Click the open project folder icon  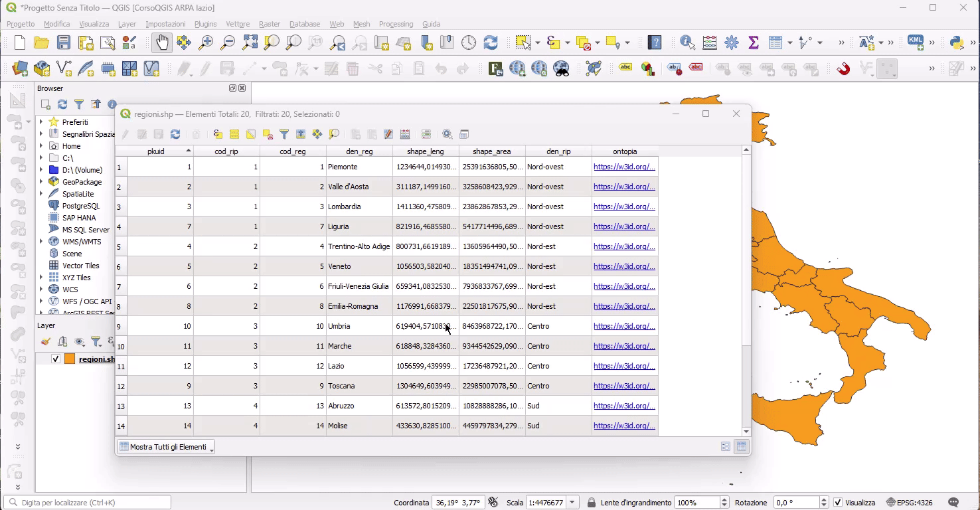41,43
